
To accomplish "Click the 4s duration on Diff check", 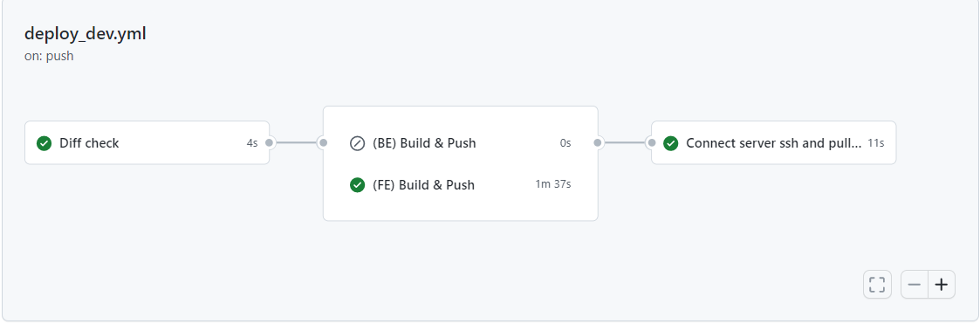I will click(x=252, y=143).
